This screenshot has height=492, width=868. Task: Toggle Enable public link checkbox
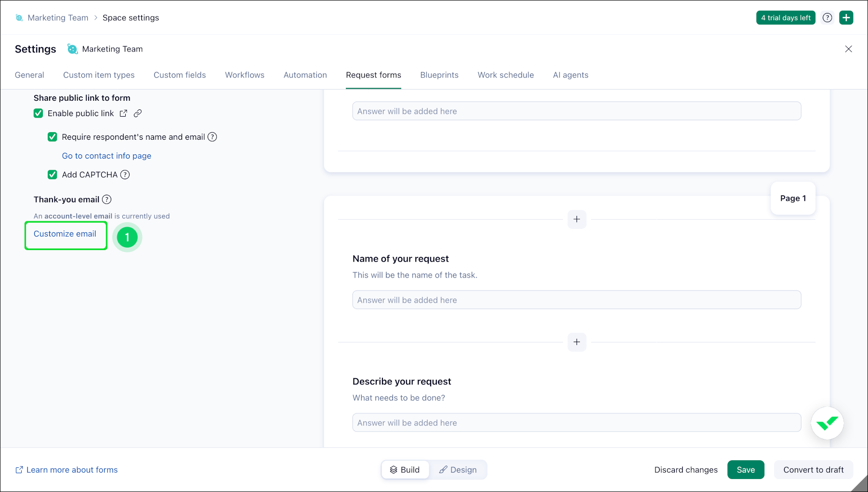pyautogui.click(x=39, y=113)
